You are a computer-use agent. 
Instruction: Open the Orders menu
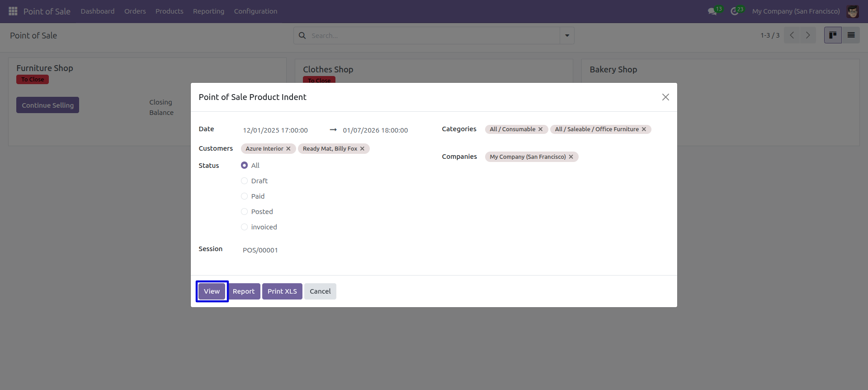point(135,11)
